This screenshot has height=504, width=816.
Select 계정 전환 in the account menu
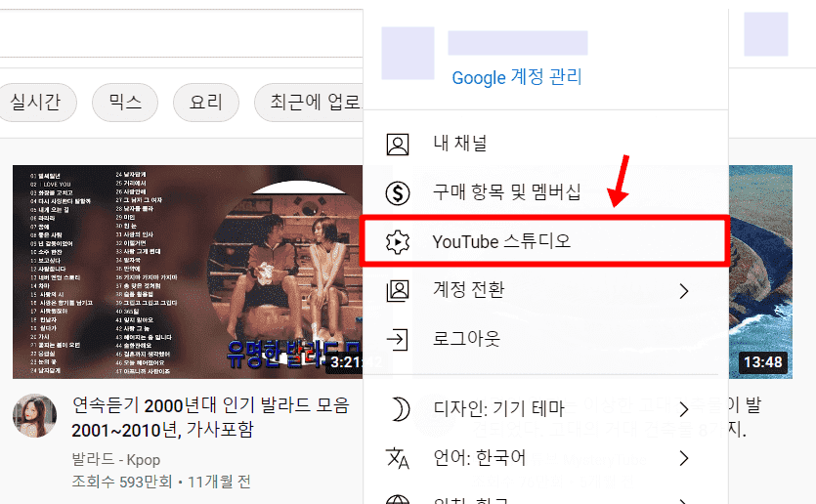(x=545, y=290)
